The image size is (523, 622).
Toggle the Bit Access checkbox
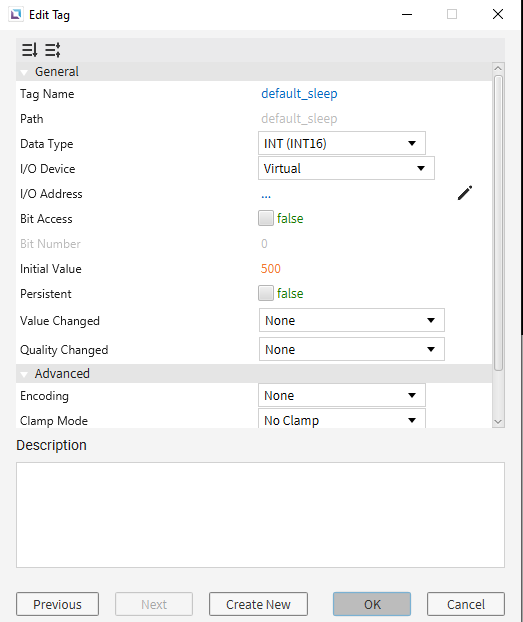point(265,218)
